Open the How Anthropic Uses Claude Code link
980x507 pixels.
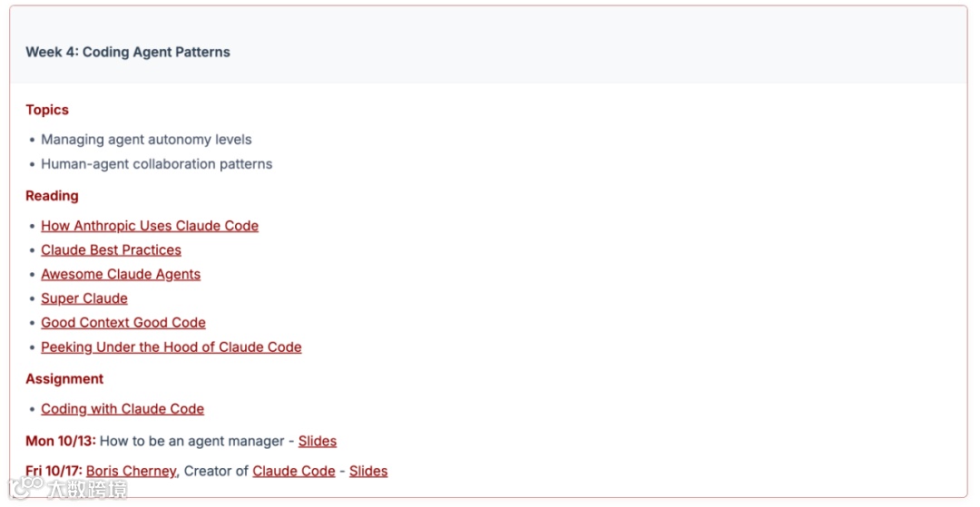(x=150, y=226)
